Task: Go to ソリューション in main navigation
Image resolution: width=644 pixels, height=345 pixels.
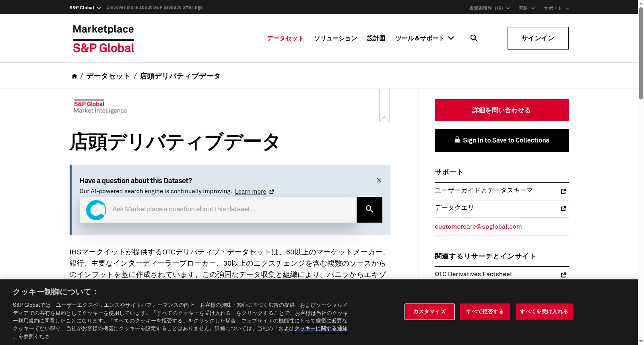Action: tap(335, 38)
